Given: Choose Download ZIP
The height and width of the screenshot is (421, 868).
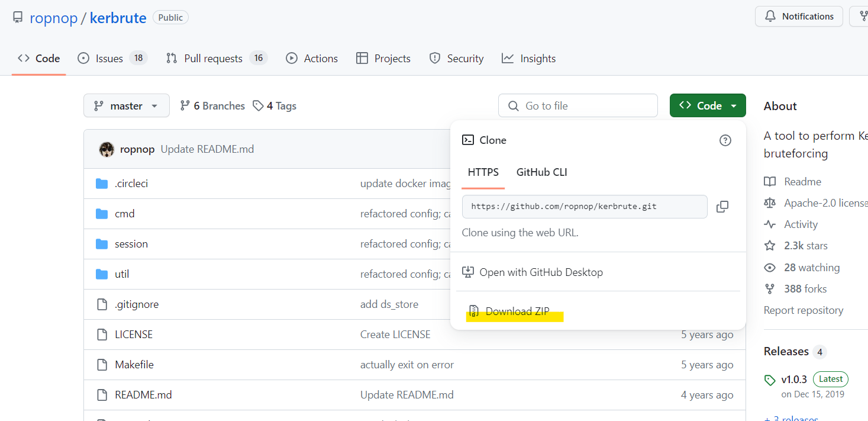Looking at the screenshot, I should tap(509, 311).
